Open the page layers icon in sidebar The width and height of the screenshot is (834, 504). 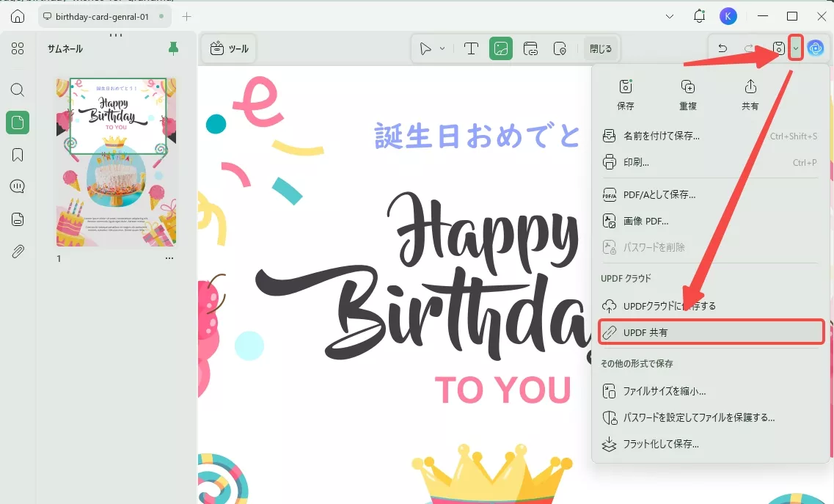click(18, 219)
